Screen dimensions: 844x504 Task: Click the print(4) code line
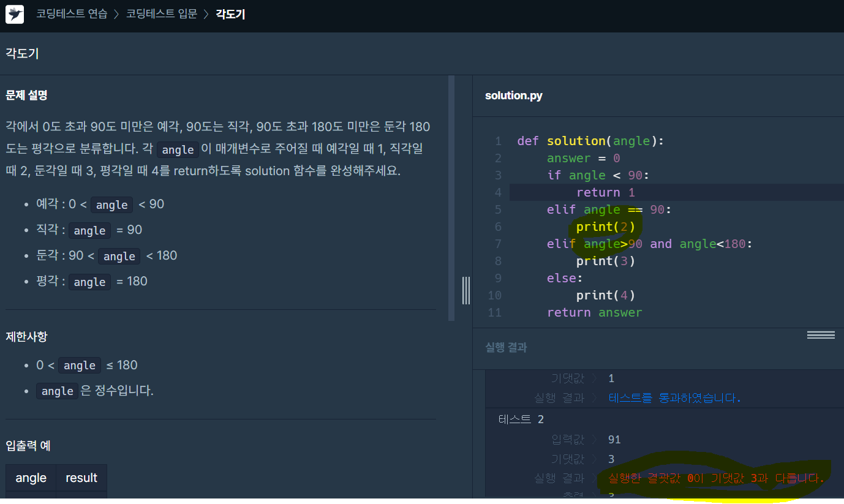click(x=606, y=295)
